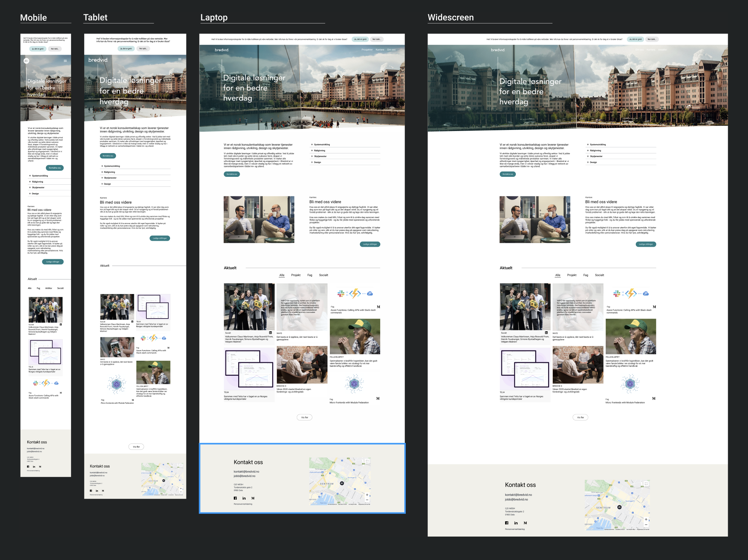Click the LinkedIn icon in the Laptop footer

click(244, 498)
